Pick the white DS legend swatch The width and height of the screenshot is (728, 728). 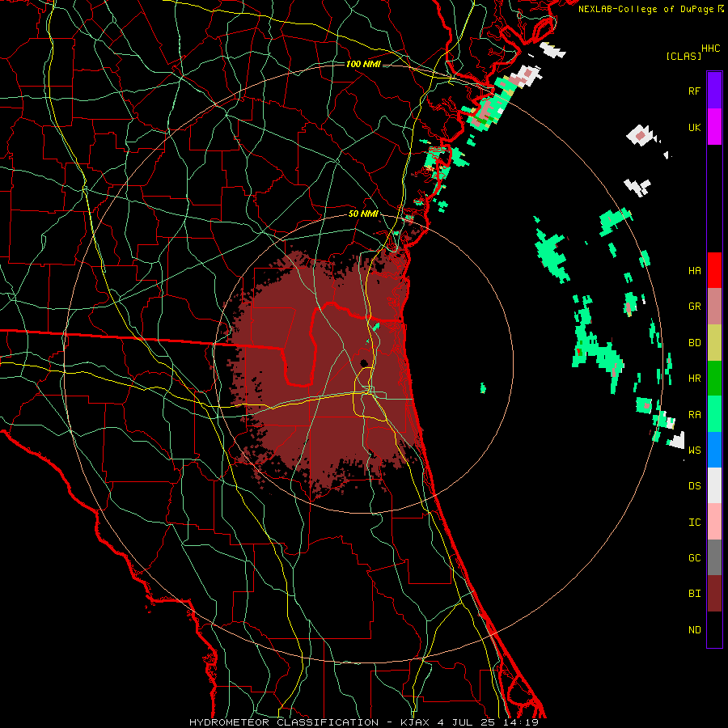(x=714, y=485)
